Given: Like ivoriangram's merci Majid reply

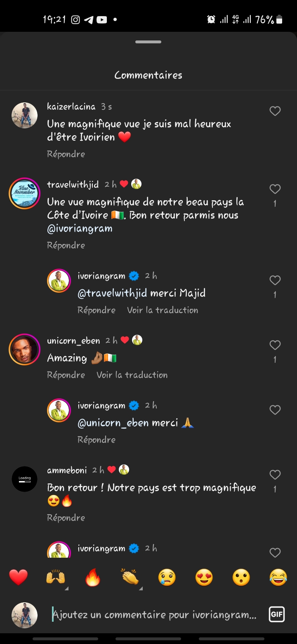Looking at the screenshot, I should pos(275,280).
